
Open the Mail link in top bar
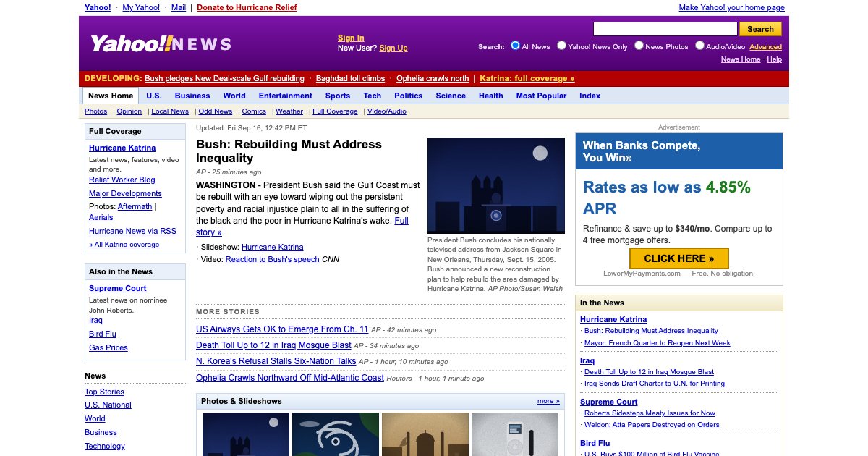(x=179, y=7)
